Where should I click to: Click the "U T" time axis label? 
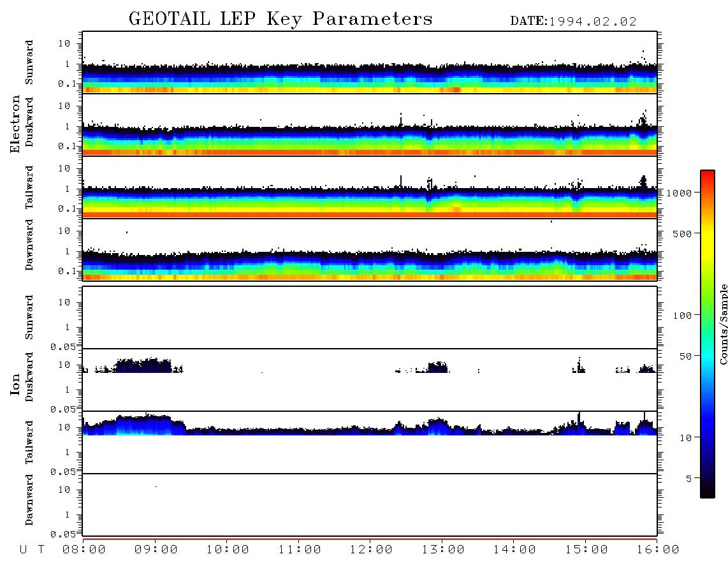coord(32,550)
